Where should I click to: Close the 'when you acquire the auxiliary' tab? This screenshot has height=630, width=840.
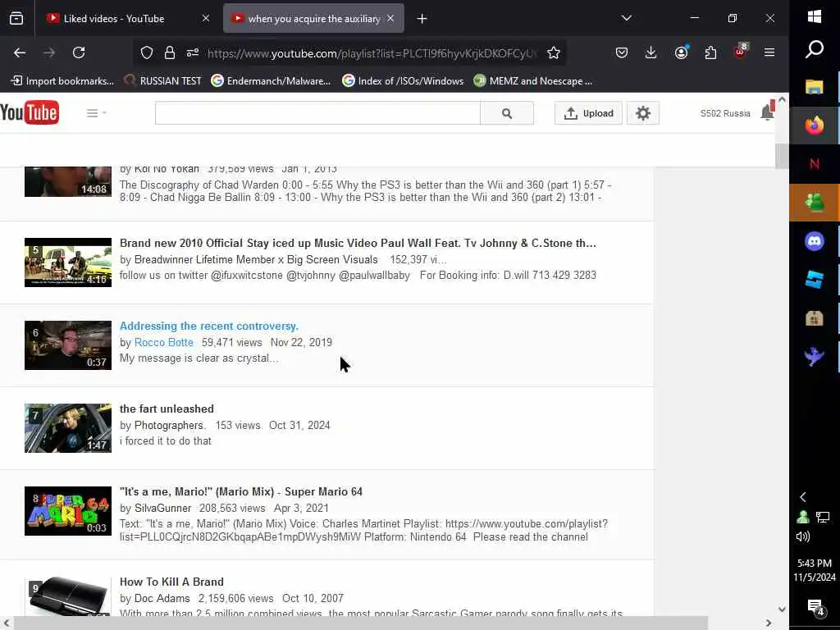[x=390, y=18]
